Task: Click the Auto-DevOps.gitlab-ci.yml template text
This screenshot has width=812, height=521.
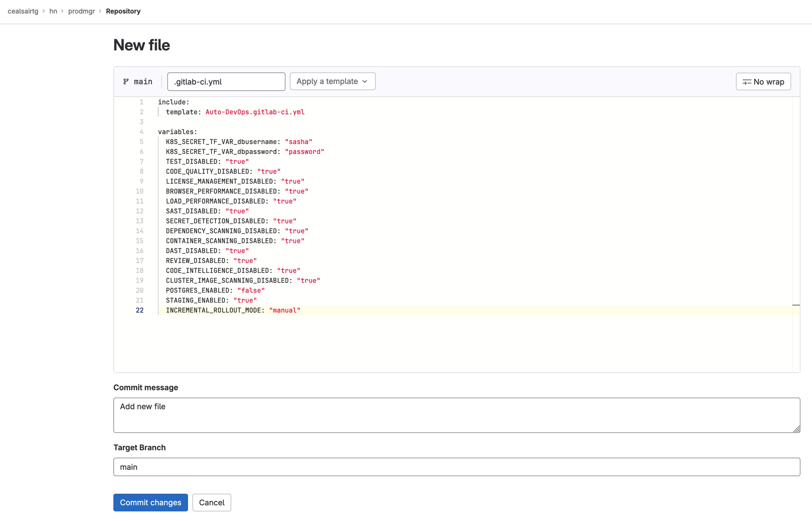Action: coord(255,112)
